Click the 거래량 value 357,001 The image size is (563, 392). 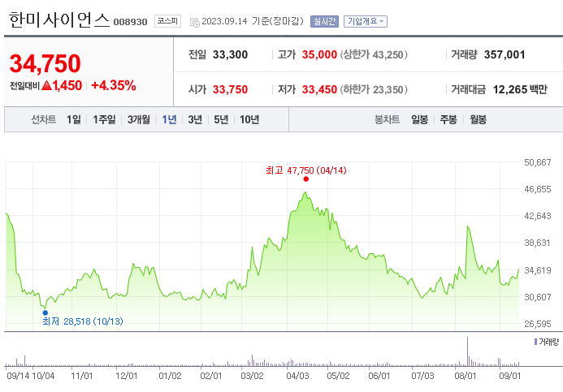coord(505,54)
